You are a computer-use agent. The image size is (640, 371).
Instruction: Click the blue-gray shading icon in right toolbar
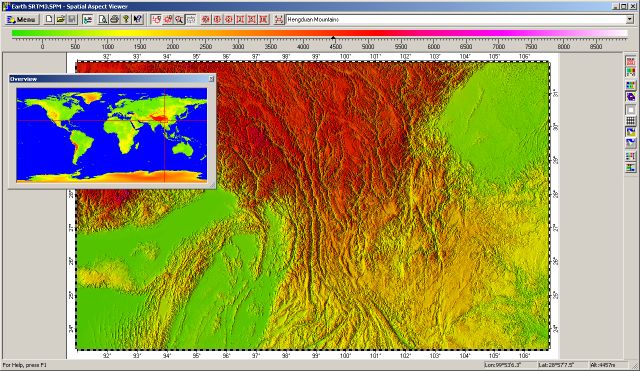(x=631, y=143)
